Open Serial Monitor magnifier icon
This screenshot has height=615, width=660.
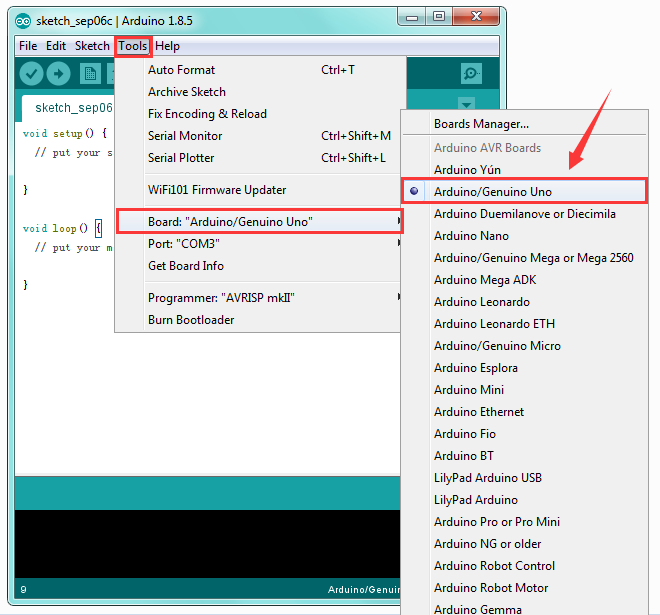point(471,74)
